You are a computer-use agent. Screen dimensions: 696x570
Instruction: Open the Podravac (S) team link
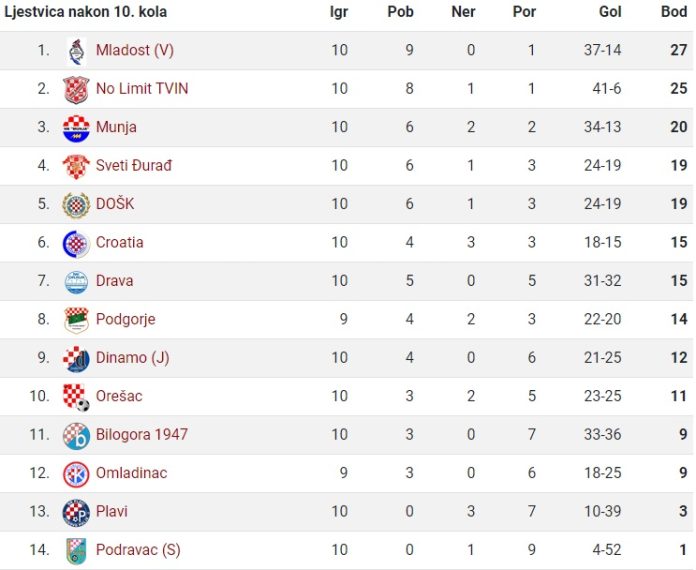click(x=138, y=550)
